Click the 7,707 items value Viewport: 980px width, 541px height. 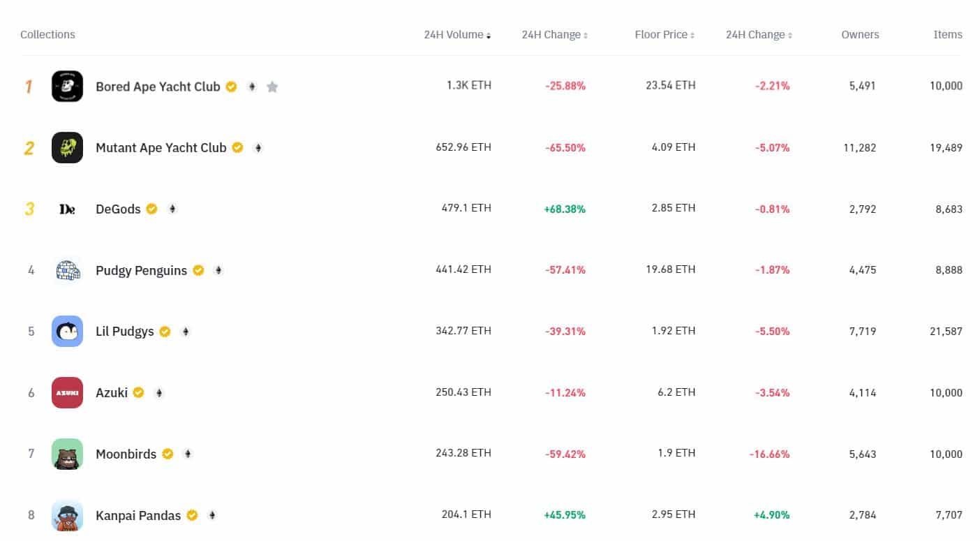(949, 515)
